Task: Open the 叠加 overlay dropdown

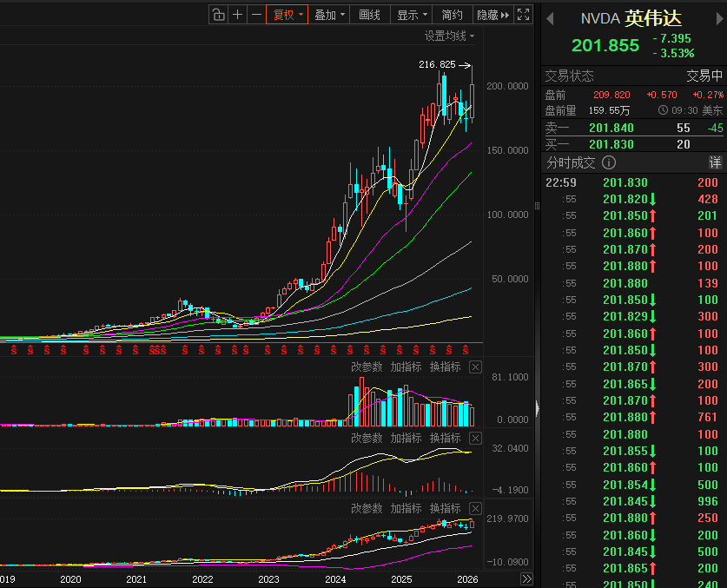Action: (329, 15)
